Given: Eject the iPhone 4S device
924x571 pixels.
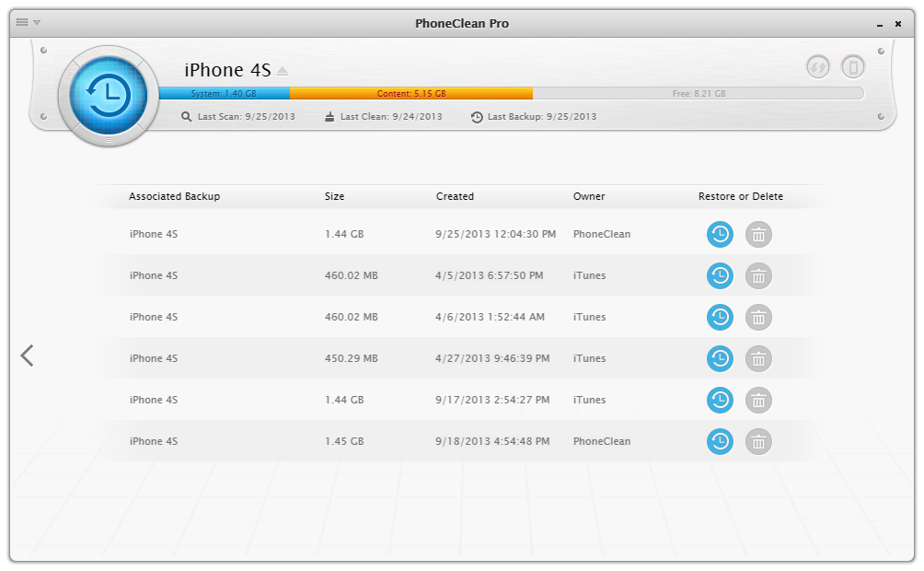Looking at the screenshot, I should 283,71.
